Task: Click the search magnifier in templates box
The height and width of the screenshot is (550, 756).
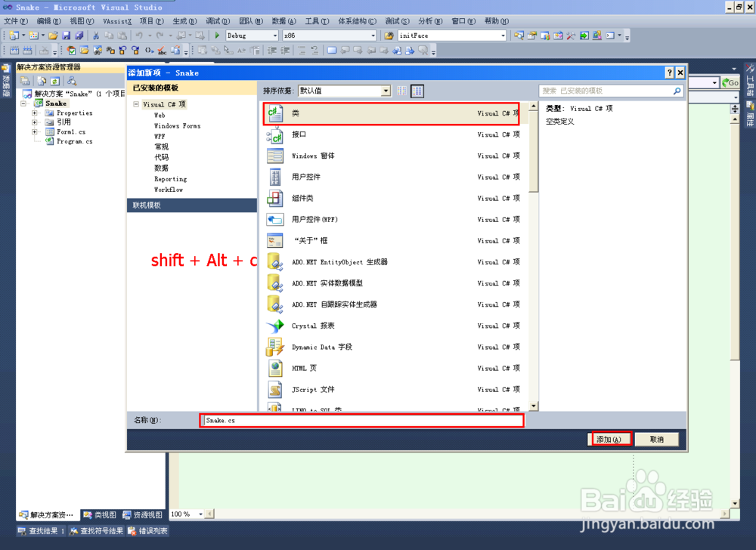Action: point(677,91)
